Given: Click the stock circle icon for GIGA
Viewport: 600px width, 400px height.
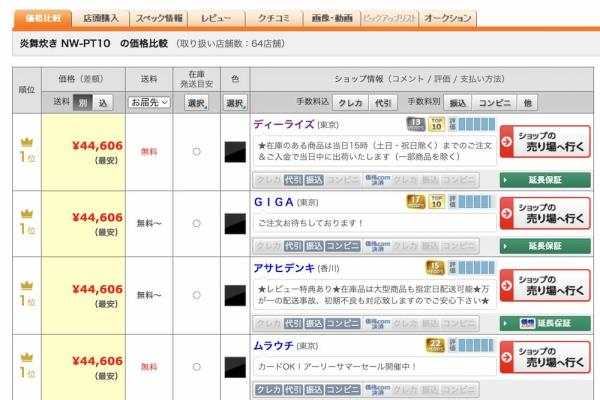Looking at the screenshot, I should [197, 223].
